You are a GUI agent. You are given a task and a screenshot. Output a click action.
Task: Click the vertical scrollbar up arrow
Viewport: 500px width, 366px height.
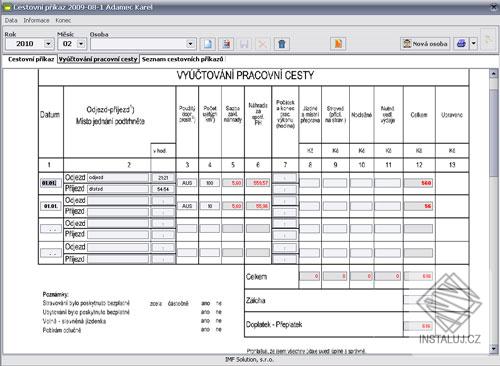click(x=494, y=74)
